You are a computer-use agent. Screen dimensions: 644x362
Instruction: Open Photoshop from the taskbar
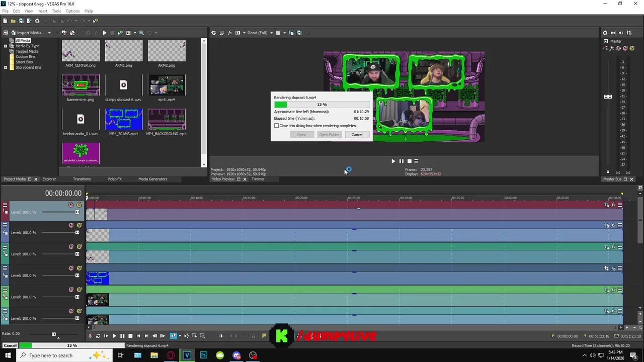(203, 355)
